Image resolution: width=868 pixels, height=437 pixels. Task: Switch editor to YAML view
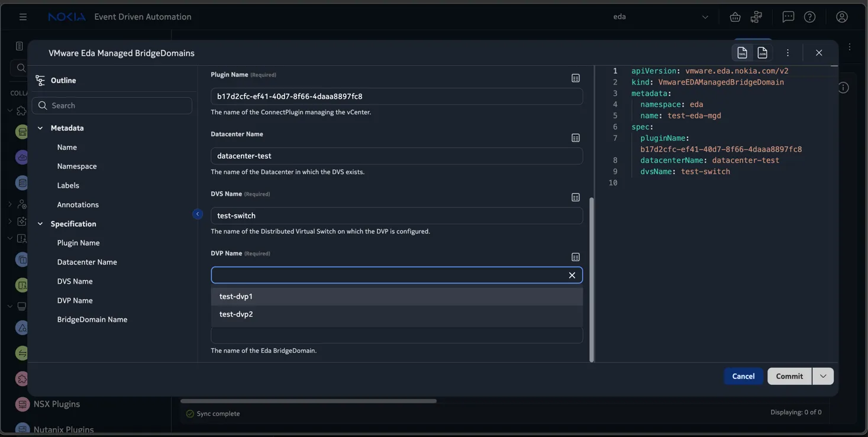tap(742, 53)
